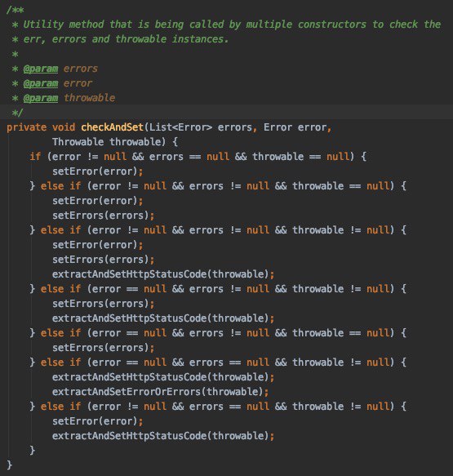Click 'throwable' in the @param comment
This screenshot has width=453, height=476.
tap(89, 98)
